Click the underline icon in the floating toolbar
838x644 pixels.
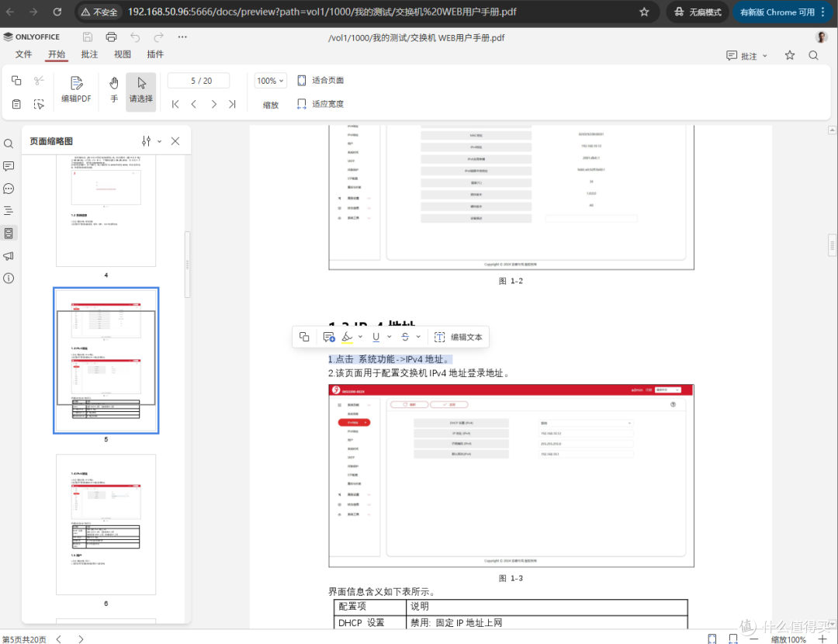(x=376, y=337)
